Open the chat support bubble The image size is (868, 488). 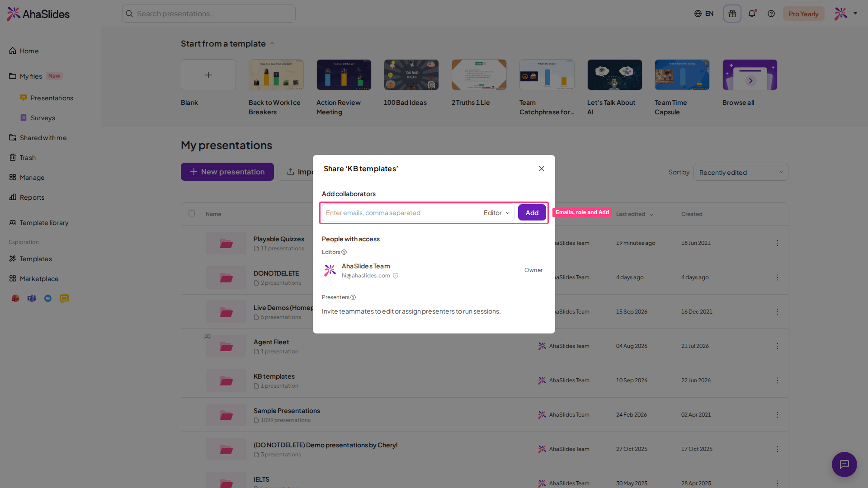[x=844, y=464]
